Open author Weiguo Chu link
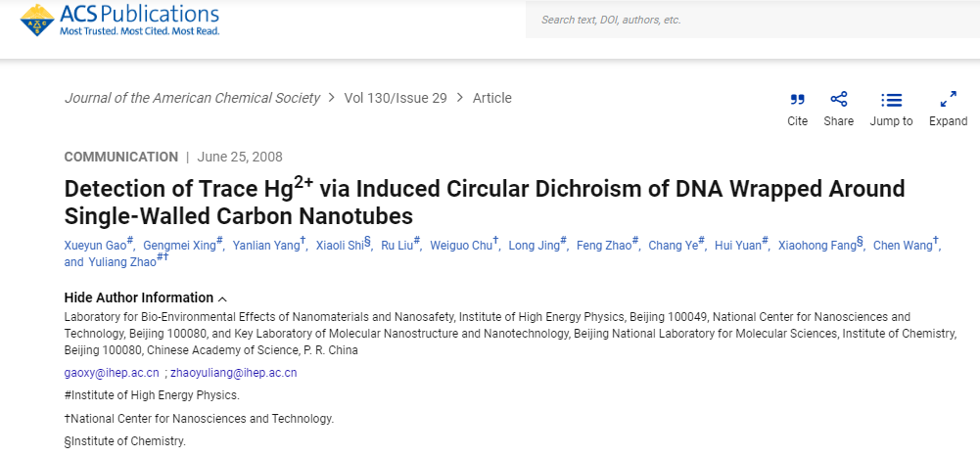The height and width of the screenshot is (457, 980). 461,246
